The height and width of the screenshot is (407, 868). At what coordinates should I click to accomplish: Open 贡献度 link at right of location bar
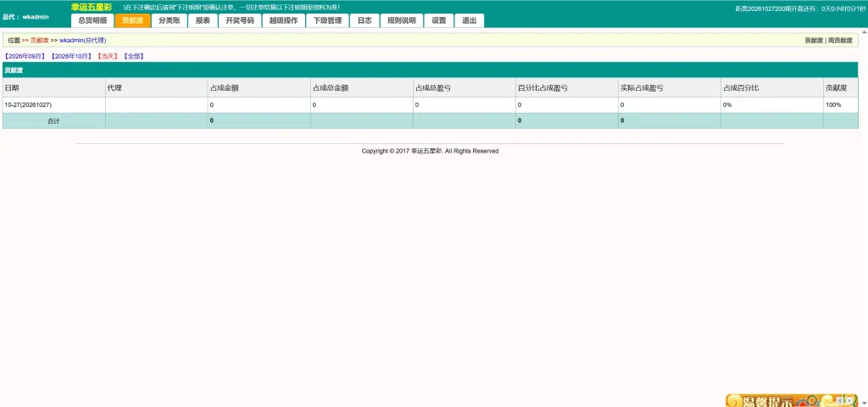[813, 41]
